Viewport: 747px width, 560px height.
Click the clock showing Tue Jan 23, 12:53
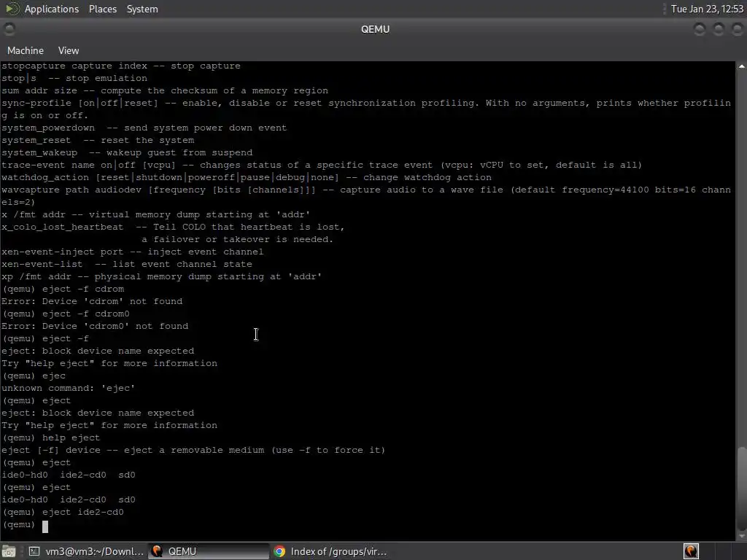click(x=707, y=9)
